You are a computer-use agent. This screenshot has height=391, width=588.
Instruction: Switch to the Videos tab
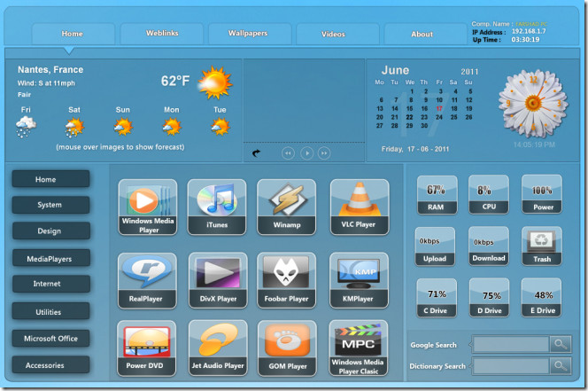[337, 34]
